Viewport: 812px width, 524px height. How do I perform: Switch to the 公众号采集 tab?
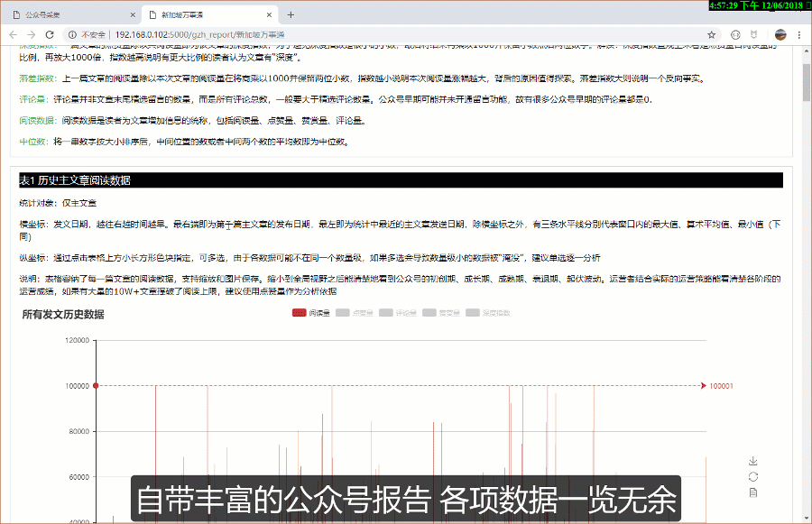point(72,15)
